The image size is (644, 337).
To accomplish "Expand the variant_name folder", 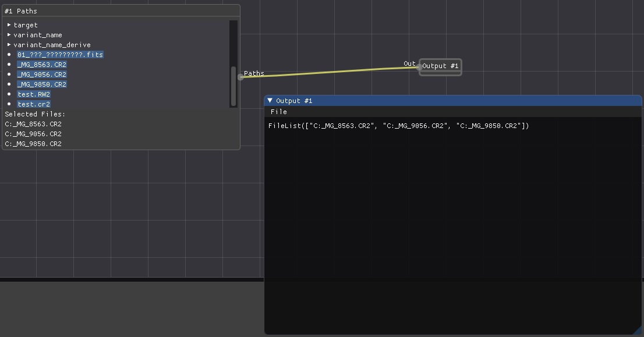I will pyautogui.click(x=9, y=35).
